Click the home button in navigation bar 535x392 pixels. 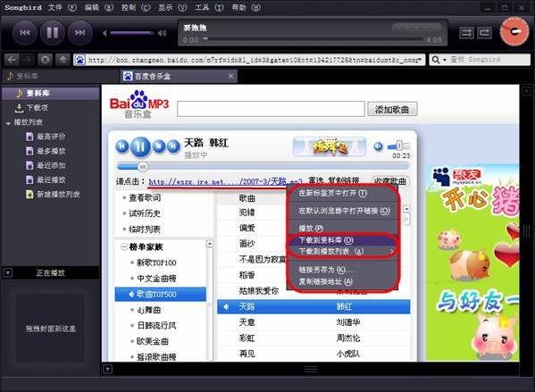point(63,60)
